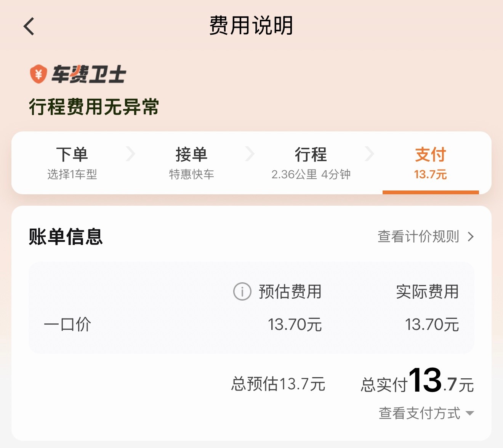
Task: Tap the arrow between 下单 and 接单 steps
Action: [x=131, y=154]
